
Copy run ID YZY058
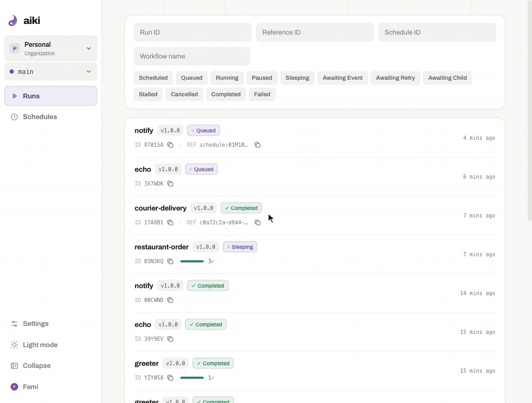pyautogui.click(x=170, y=378)
